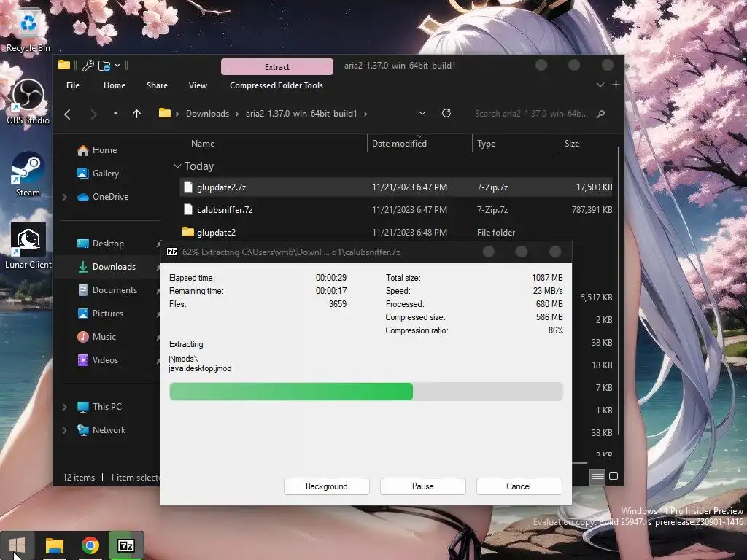Switch to details view layout icon
The height and width of the screenshot is (560, 747).
(598, 477)
